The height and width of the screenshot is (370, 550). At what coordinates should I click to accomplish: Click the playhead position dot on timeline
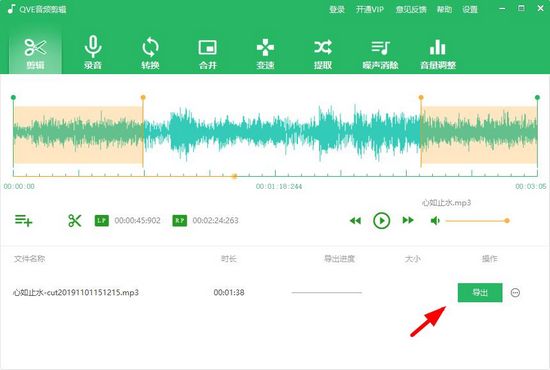(x=234, y=176)
